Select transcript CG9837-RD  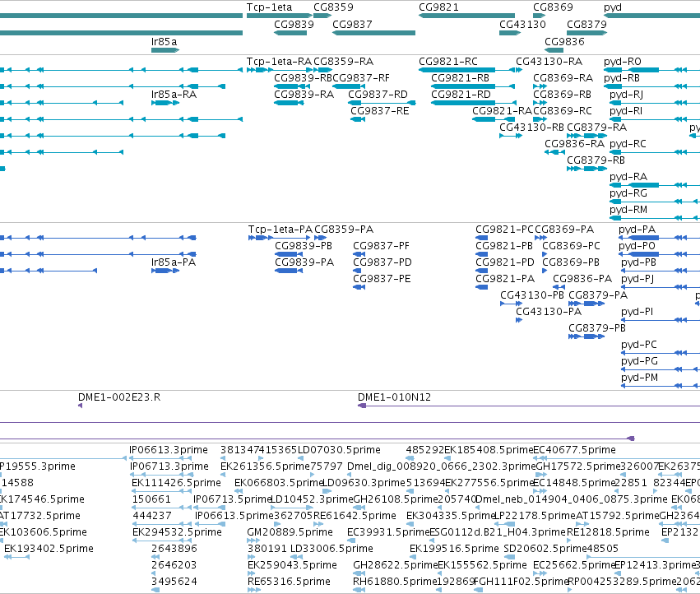tap(378, 95)
